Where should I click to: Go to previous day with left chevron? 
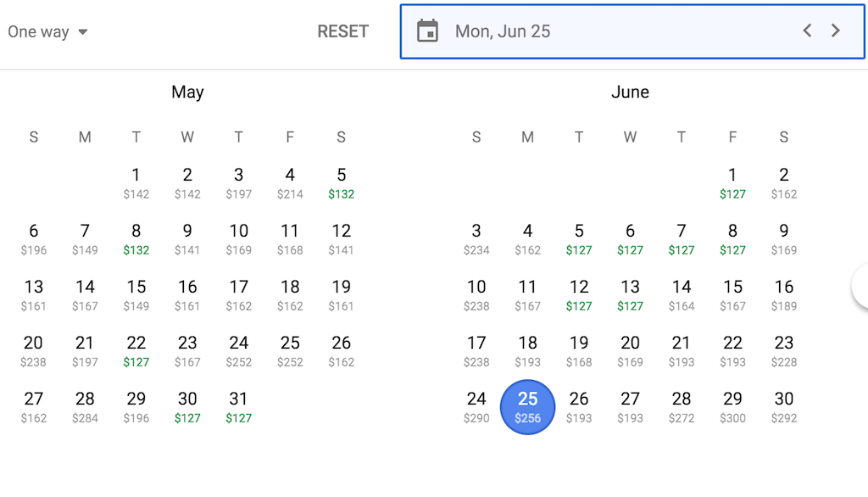(x=807, y=31)
